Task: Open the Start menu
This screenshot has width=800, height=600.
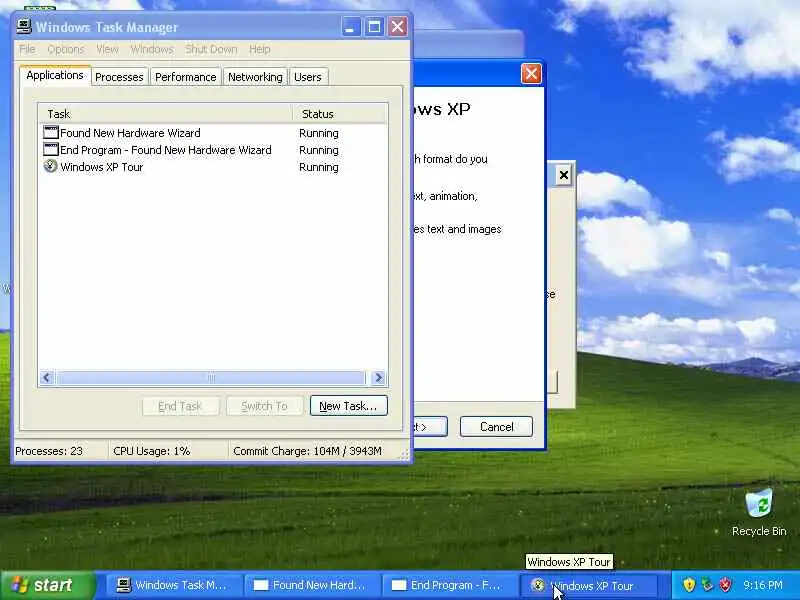Action: pos(47,585)
